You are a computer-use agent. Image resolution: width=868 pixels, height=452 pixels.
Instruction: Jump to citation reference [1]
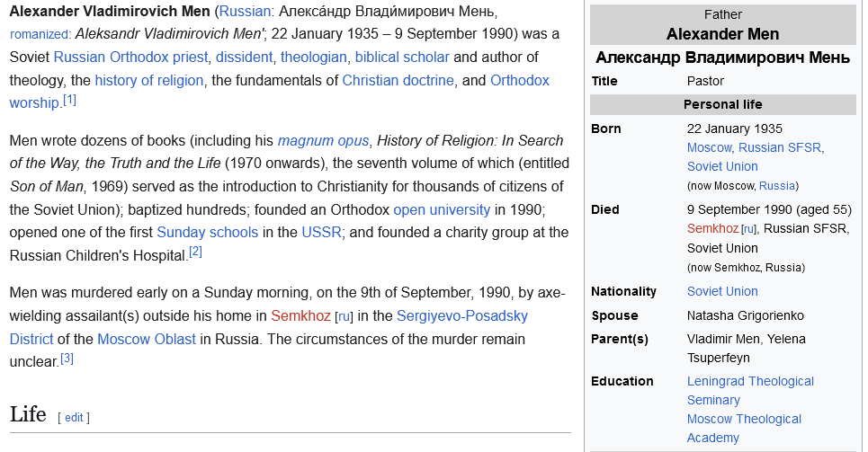coord(69,100)
